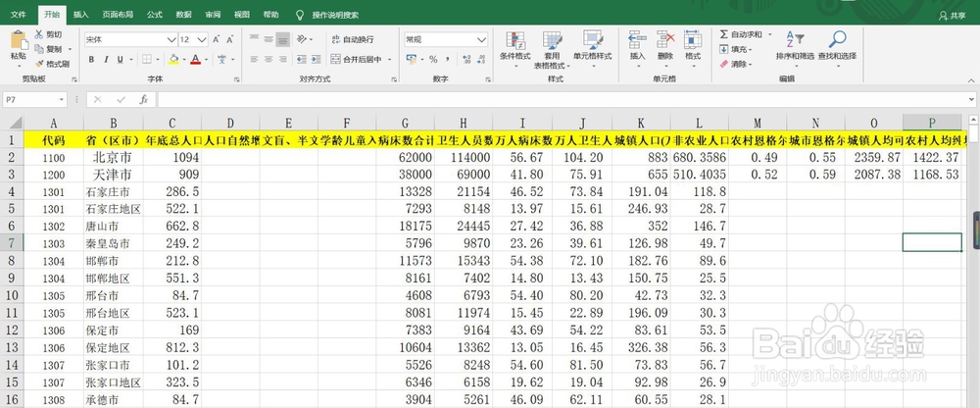Click the accounting number format icon
980x408 pixels.
click(x=412, y=60)
